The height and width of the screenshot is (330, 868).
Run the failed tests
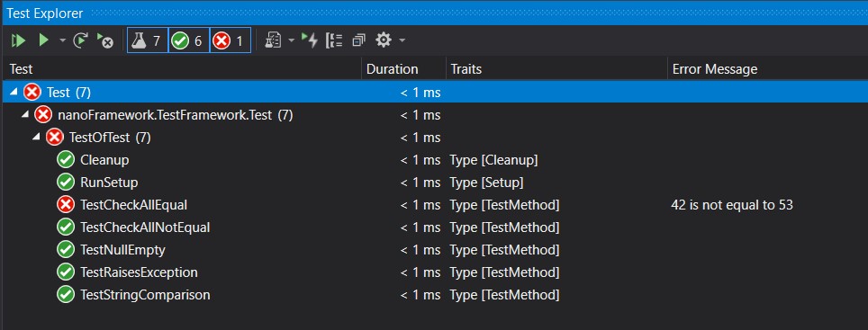[x=105, y=40]
